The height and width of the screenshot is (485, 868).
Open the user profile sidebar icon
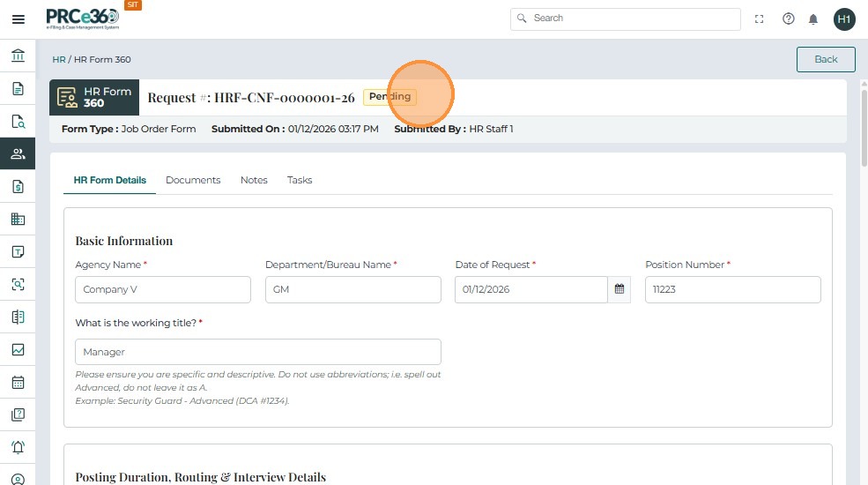[18, 480]
